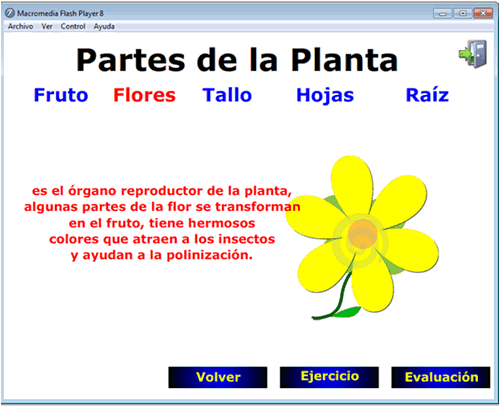Viewport: 500px width, 407px height.
Task: Maximize the Flash Player window
Action: coord(463,13)
